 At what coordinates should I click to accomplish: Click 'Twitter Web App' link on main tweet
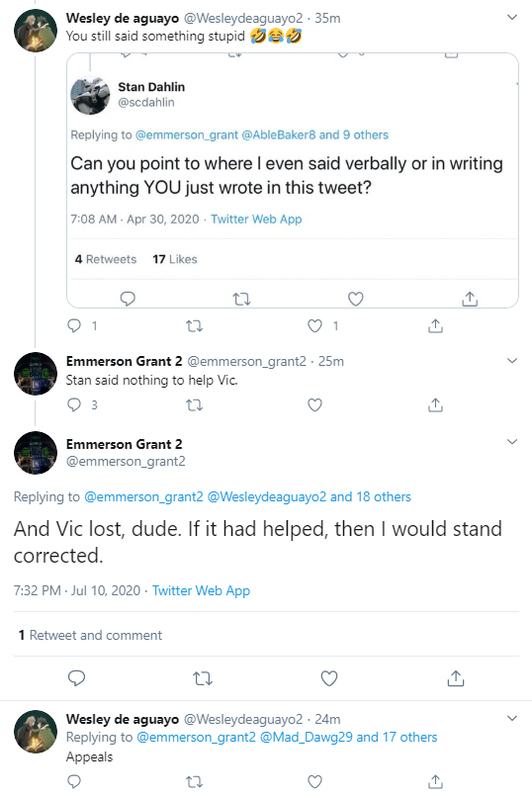coord(201,590)
